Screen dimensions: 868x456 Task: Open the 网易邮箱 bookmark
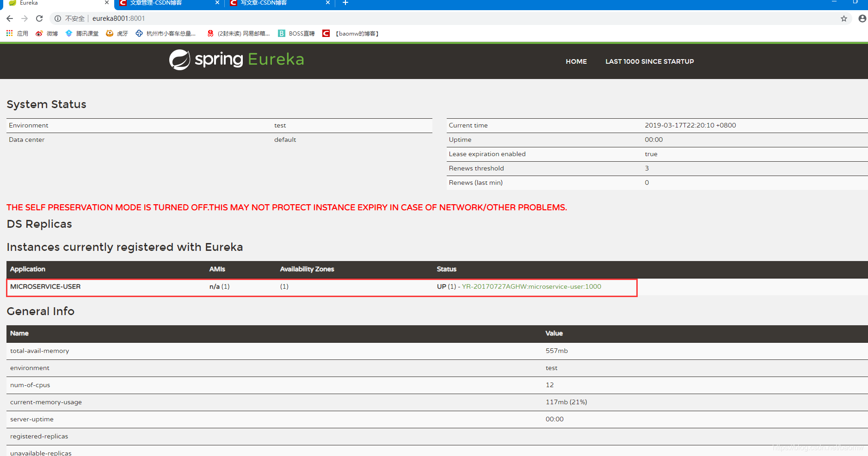(238, 33)
